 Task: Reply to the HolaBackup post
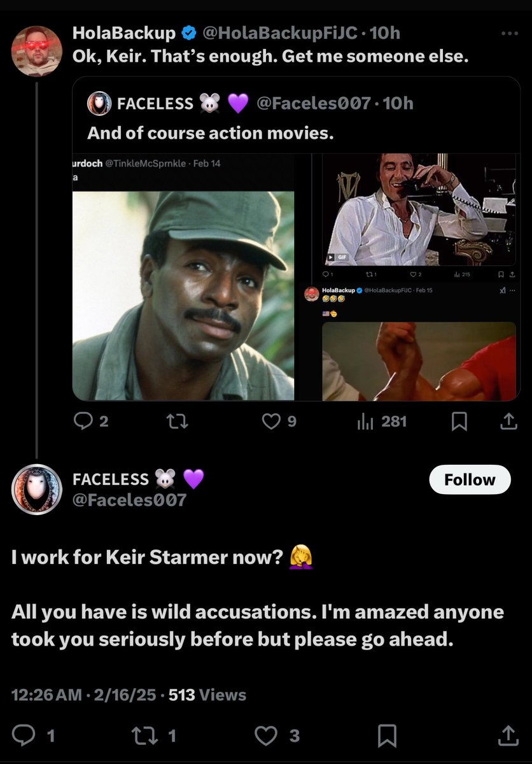click(x=83, y=421)
